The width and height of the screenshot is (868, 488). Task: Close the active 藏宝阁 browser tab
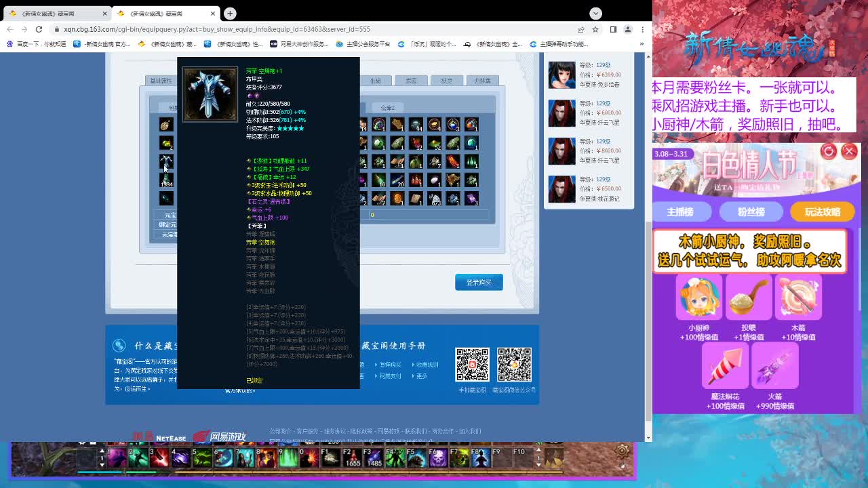213,14
